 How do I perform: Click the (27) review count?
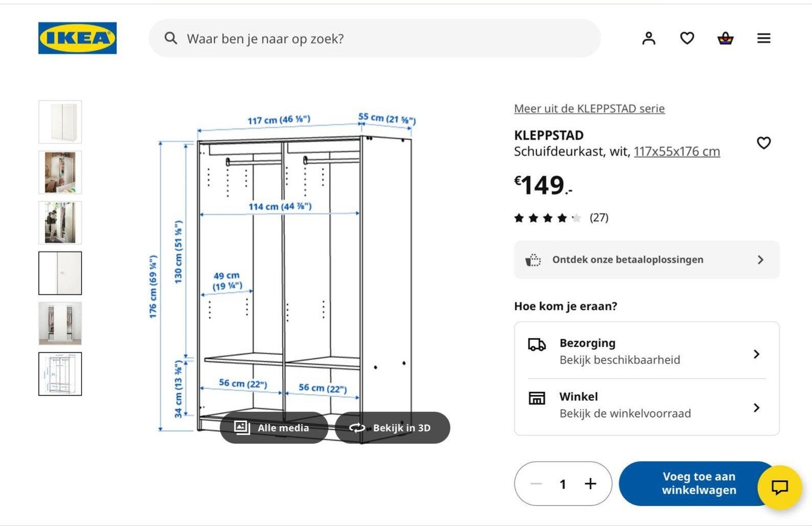point(599,217)
